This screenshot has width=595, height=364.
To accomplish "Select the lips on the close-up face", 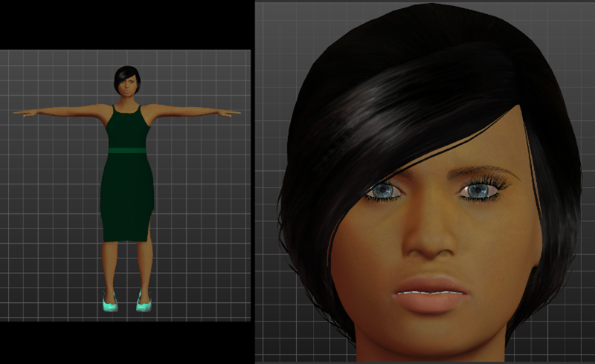I will [x=431, y=293].
